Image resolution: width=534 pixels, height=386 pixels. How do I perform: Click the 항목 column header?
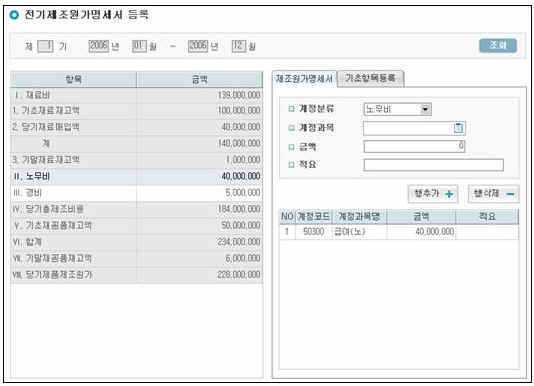pyautogui.click(x=74, y=79)
